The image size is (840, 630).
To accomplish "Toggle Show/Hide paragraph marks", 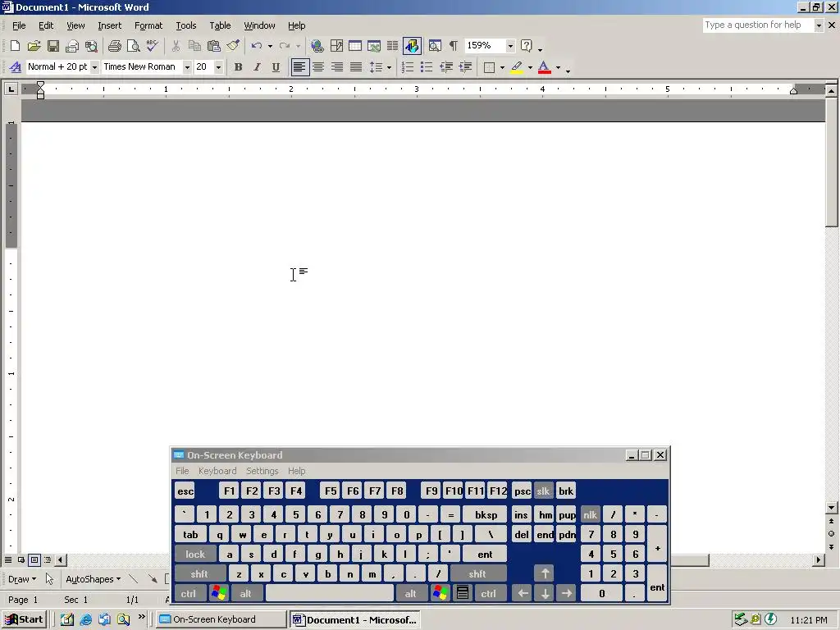I will click(x=453, y=46).
